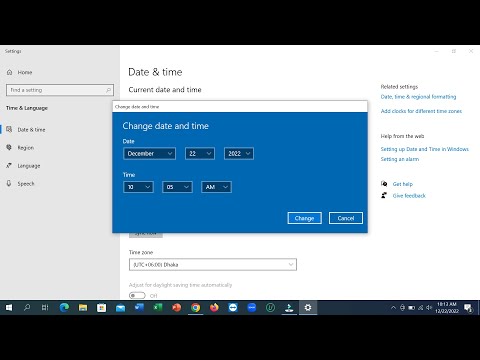Click the Give feedback person icon
This screenshot has width=480, height=360.
click(384, 195)
